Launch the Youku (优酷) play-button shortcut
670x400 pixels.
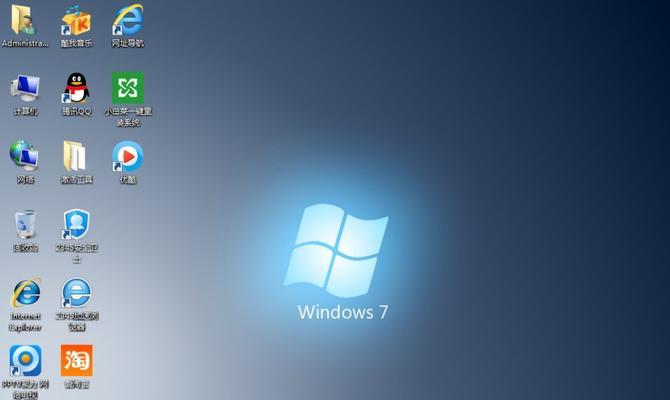127,156
